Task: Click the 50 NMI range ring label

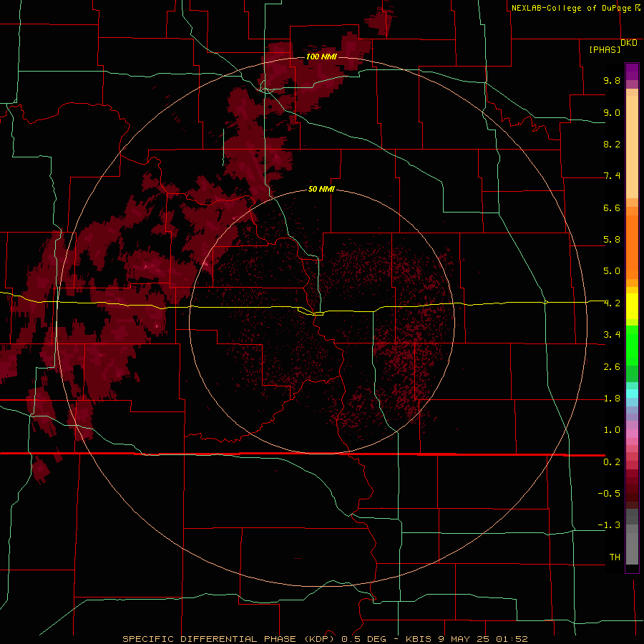Action: [321, 189]
